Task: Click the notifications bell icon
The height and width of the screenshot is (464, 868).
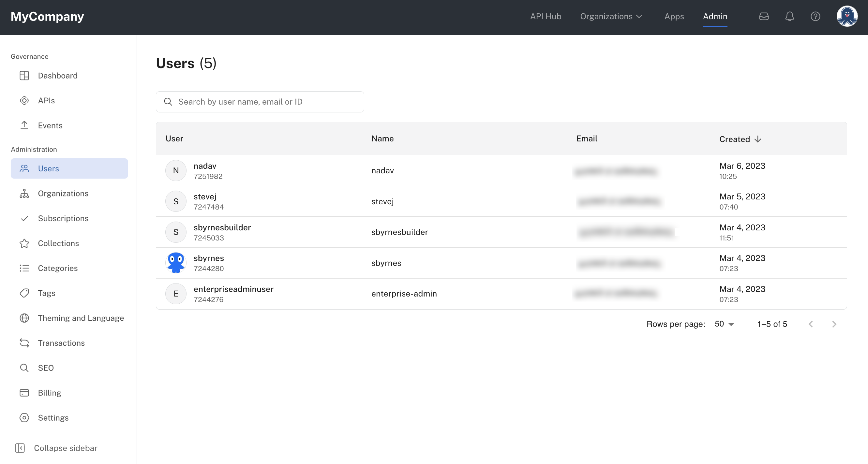Action: pyautogui.click(x=789, y=16)
